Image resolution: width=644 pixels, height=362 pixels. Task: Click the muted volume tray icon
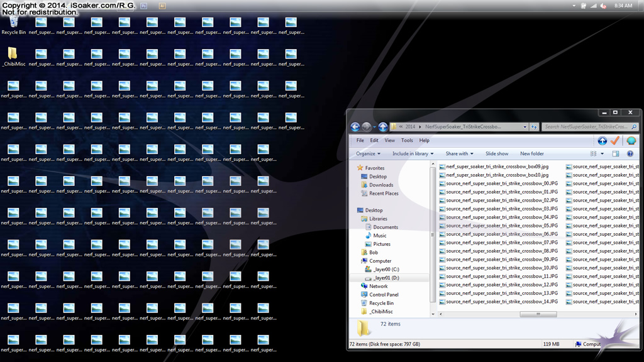603,6
